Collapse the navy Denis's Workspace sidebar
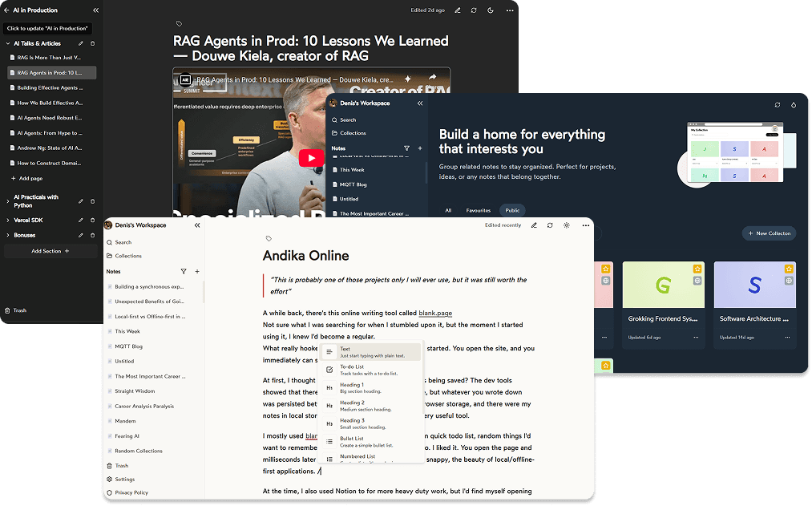The height and width of the screenshot is (506, 812). pos(420,103)
